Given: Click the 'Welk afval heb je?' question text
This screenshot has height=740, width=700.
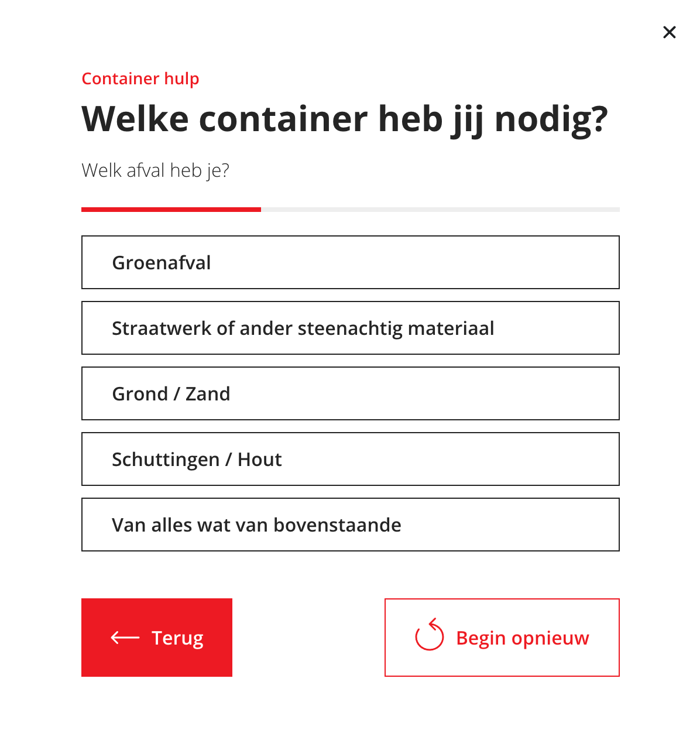Looking at the screenshot, I should click(156, 170).
